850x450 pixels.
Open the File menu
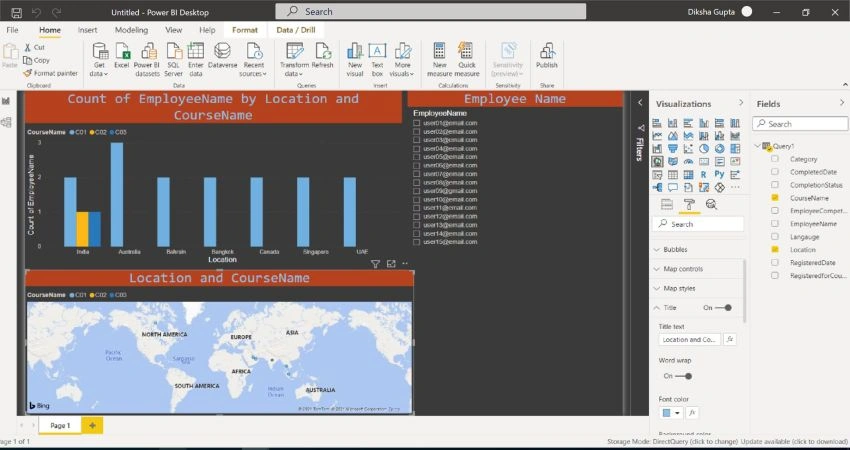click(x=12, y=30)
